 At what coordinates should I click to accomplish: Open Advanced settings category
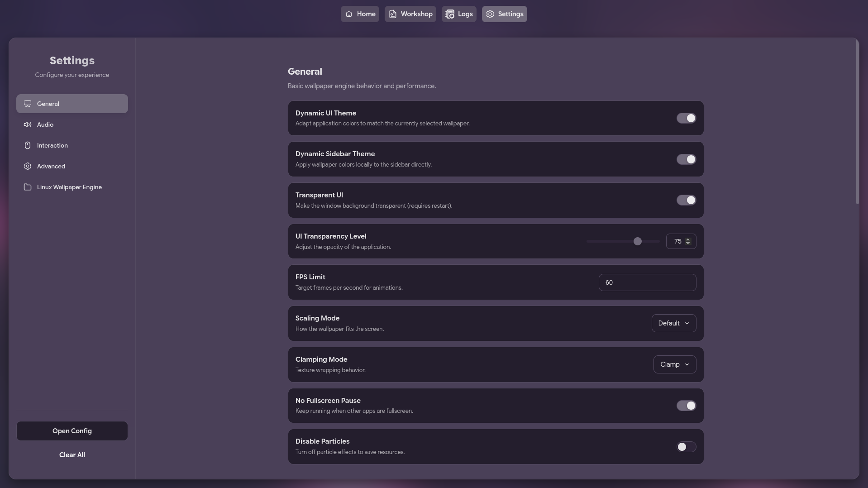(x=72, y=166)
